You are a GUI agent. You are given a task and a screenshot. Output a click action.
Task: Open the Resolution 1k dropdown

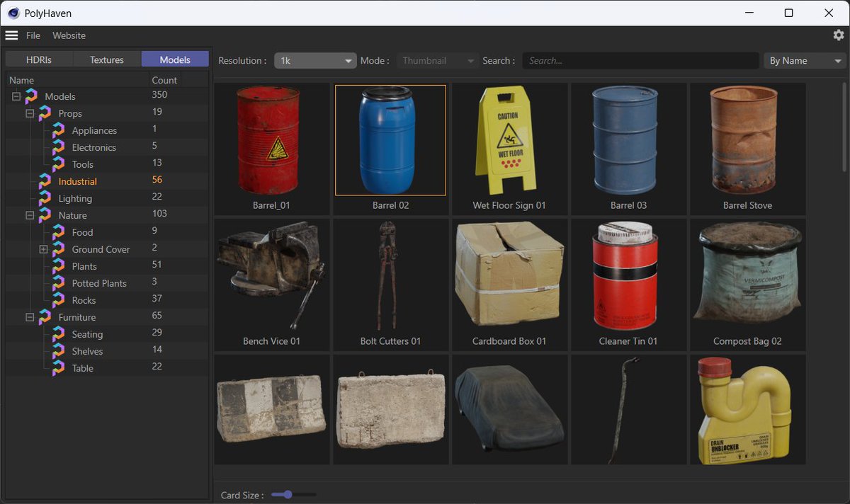point(315,61)
